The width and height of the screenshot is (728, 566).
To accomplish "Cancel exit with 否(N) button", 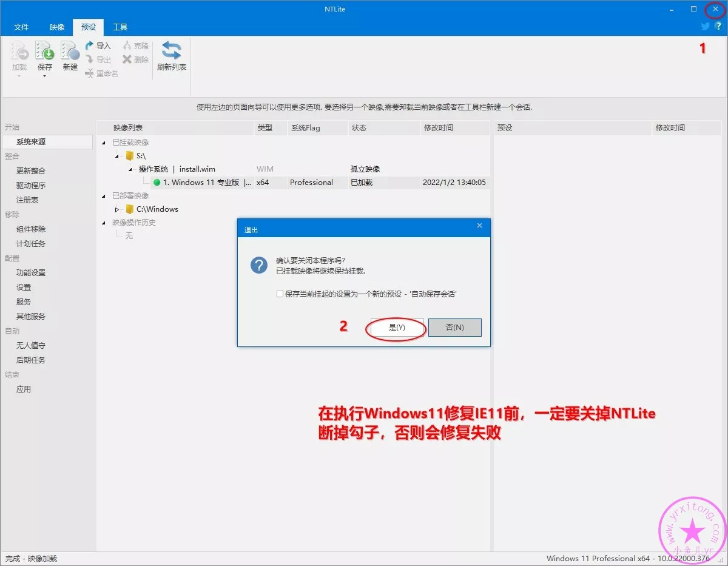I will [x=454, y=328].
